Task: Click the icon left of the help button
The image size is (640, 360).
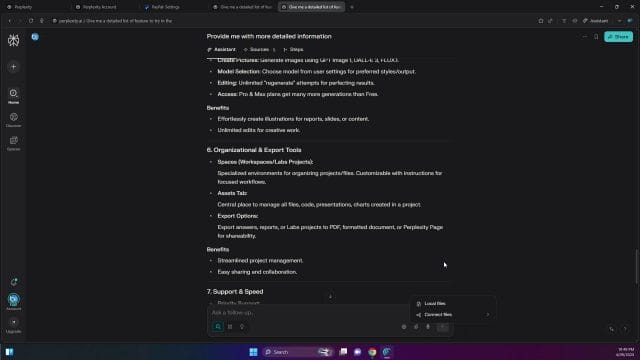Action: tap(611, 329)
